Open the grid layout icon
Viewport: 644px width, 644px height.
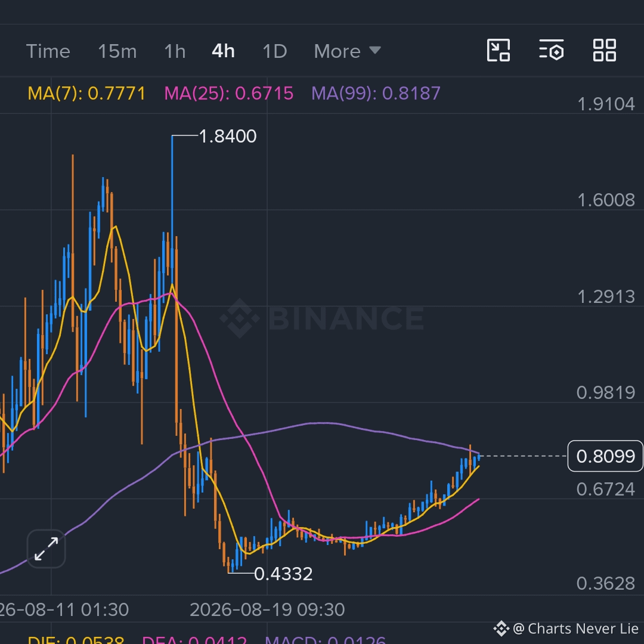click(604, 50)
